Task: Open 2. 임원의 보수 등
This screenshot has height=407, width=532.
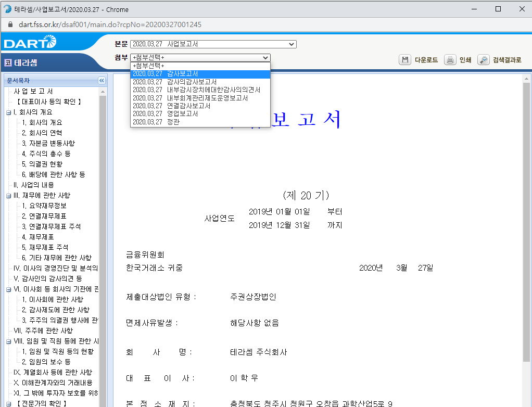Action: coord(46,362)
